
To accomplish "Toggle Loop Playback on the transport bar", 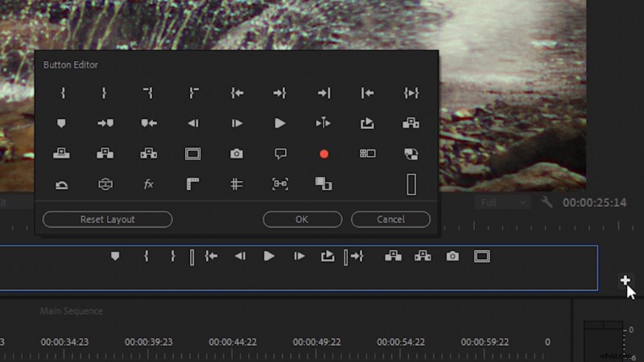I will [x=328, y=256].
